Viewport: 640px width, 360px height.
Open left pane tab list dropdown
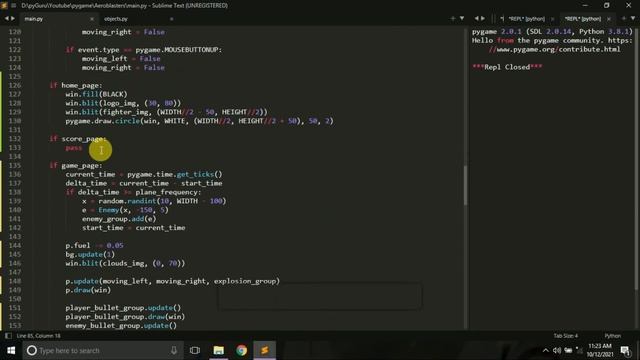(x=462, y=18)
